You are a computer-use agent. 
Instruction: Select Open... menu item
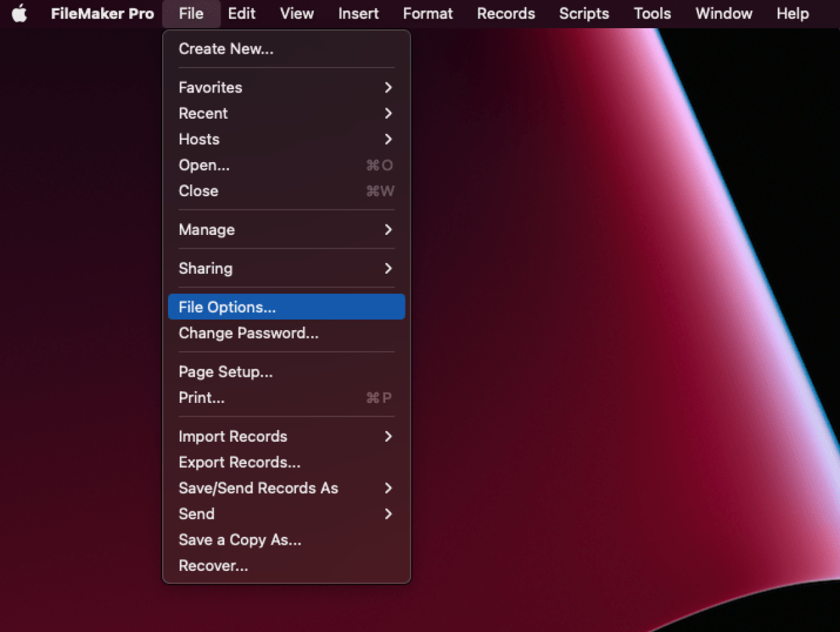point(286,165)
